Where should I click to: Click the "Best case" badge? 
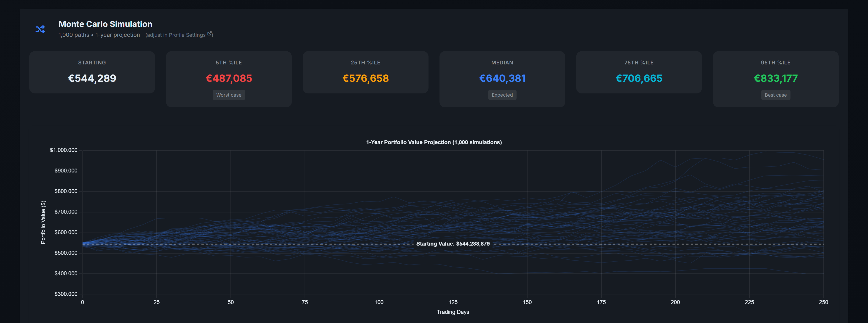click(x=776, y=95)
